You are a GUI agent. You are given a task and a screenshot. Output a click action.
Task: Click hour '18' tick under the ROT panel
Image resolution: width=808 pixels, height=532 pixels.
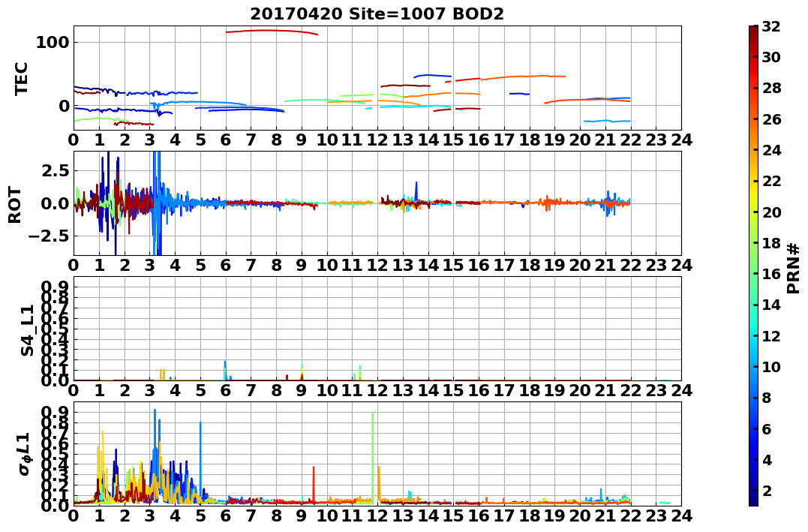[529, 265]
